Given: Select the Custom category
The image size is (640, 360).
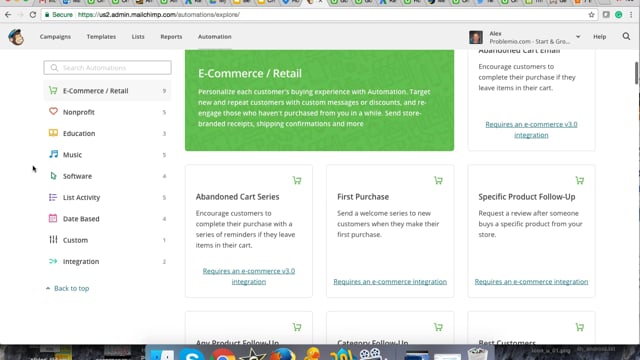Looking at the screenshot, I should pyautogui.click(x=107, y=240).
